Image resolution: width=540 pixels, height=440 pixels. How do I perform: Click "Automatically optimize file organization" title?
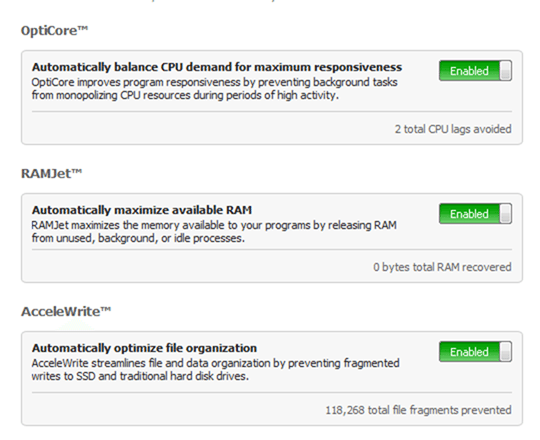coord(144,348)
